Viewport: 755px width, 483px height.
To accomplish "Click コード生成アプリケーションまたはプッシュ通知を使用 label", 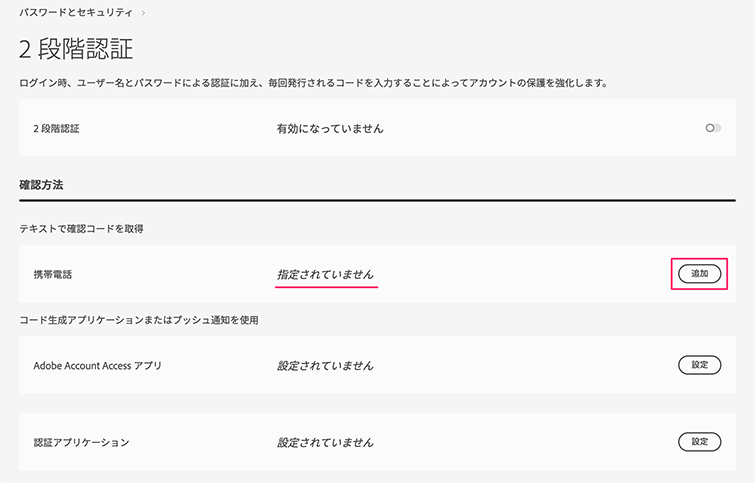I will tap(146, 319).
